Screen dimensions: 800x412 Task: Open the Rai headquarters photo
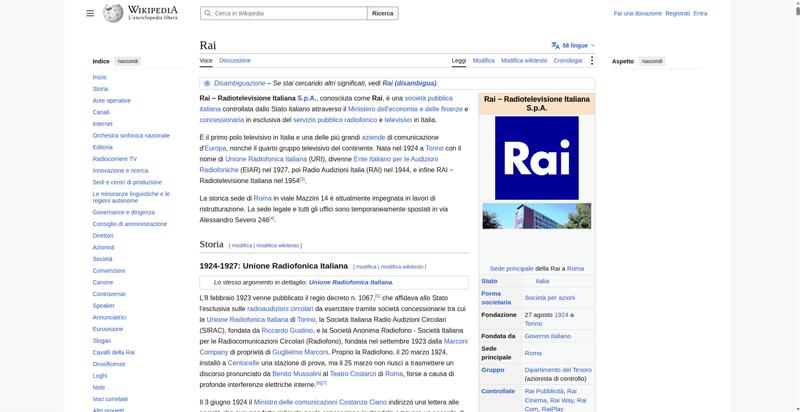[537, 216]
